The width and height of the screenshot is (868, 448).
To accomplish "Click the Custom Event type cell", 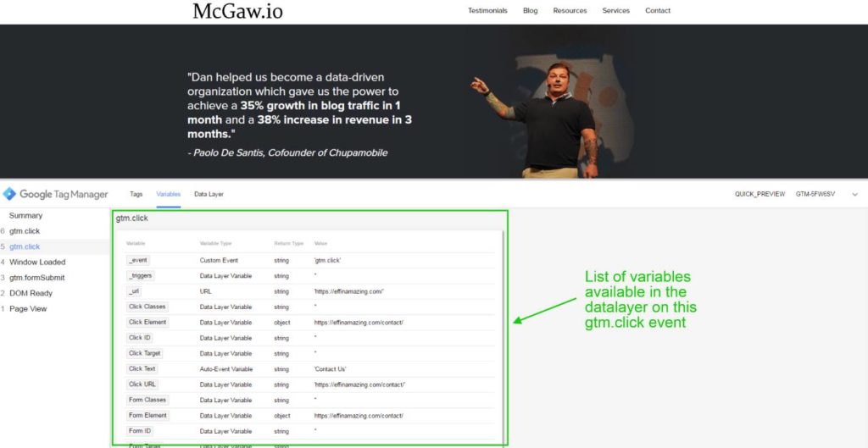I will tap(219, 261).
